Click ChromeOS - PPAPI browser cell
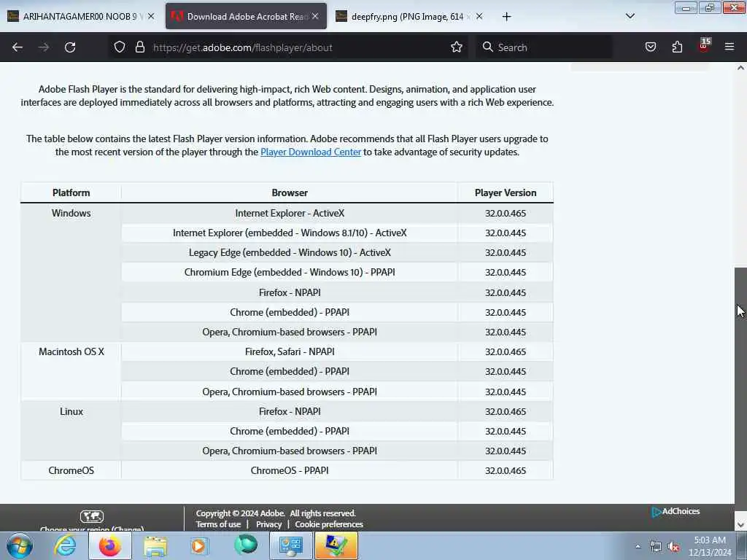Screen dimensions: 747x560 (x=290, y=470)
